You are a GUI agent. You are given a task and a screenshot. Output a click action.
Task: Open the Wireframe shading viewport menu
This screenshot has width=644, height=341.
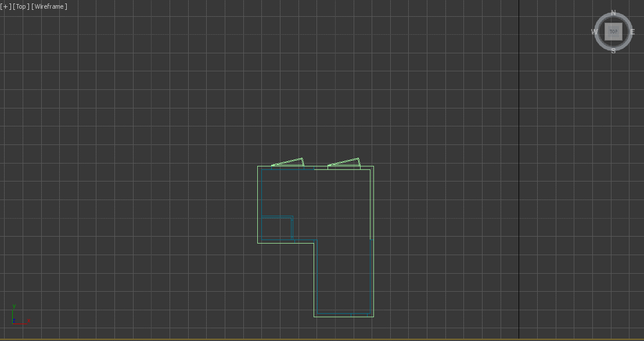[x=49, y=7]
